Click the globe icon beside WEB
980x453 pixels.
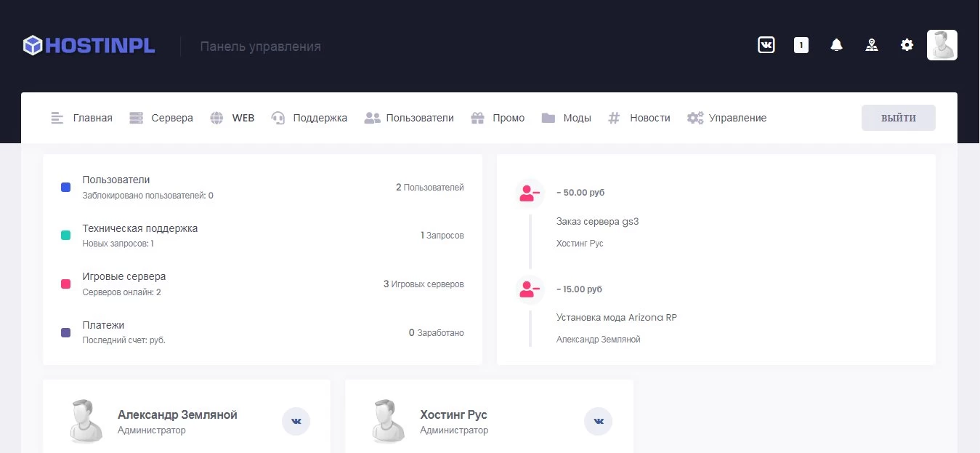click(216, 118)
